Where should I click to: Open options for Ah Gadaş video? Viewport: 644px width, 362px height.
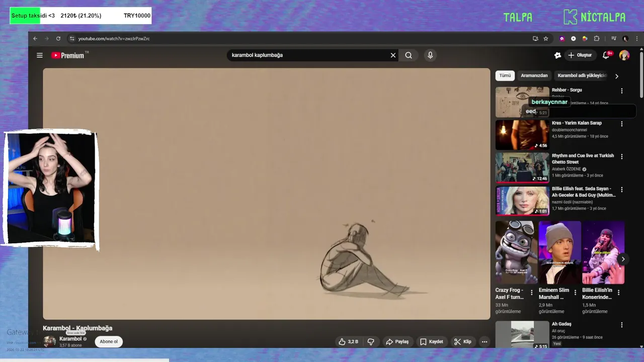coord(622,325)
